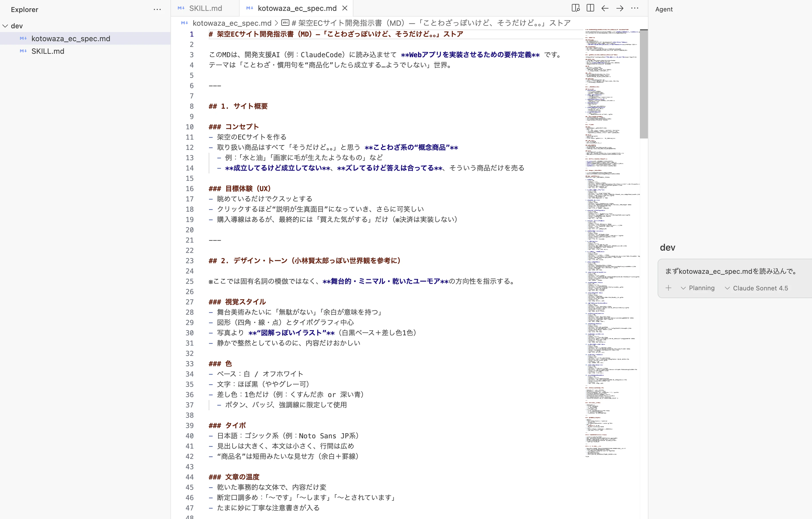Collapse the dev folder in Explorer
Screen dimensions: 812x519
click(5, 26)
